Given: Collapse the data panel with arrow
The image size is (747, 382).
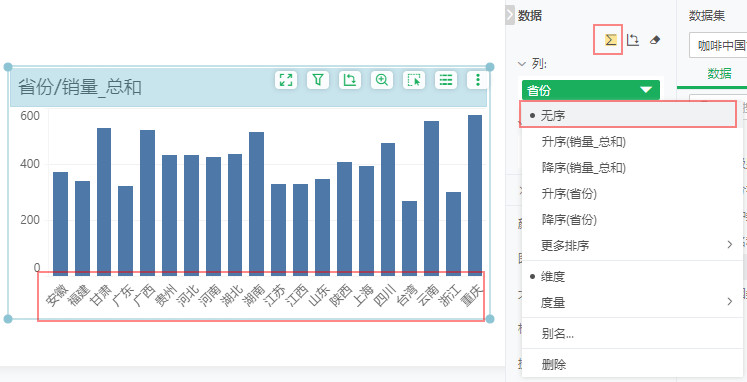Looking at the screenshot, I should point(510,16).
